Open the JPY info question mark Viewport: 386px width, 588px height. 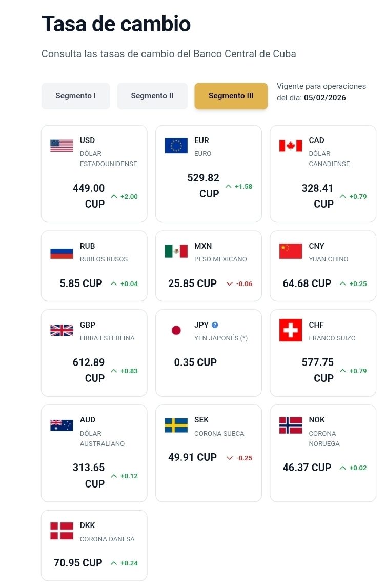tap(215, 325)
